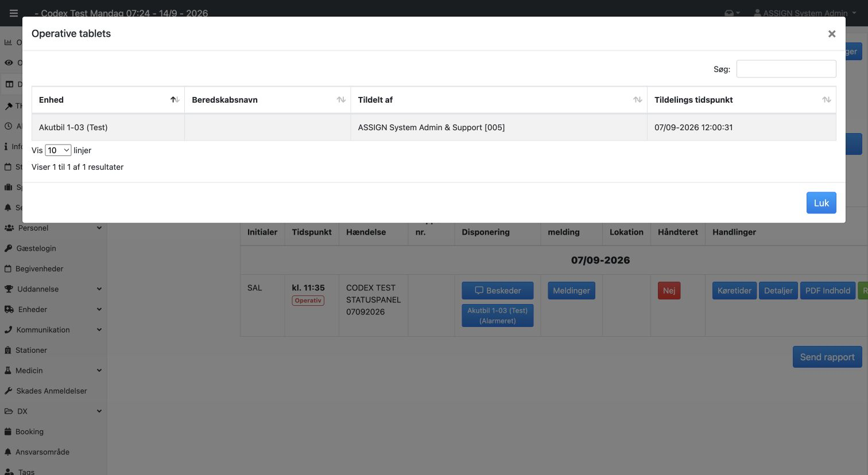Screen dimensions: 868x475
Task: Click the Gæstelogin key icon
Action: (8, 248)
